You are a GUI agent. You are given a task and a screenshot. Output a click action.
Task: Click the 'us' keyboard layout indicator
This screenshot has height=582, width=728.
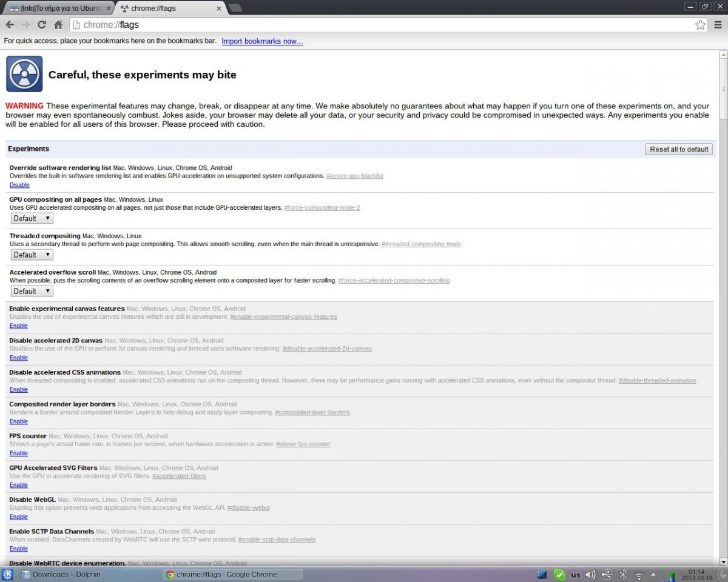[575, 575]
